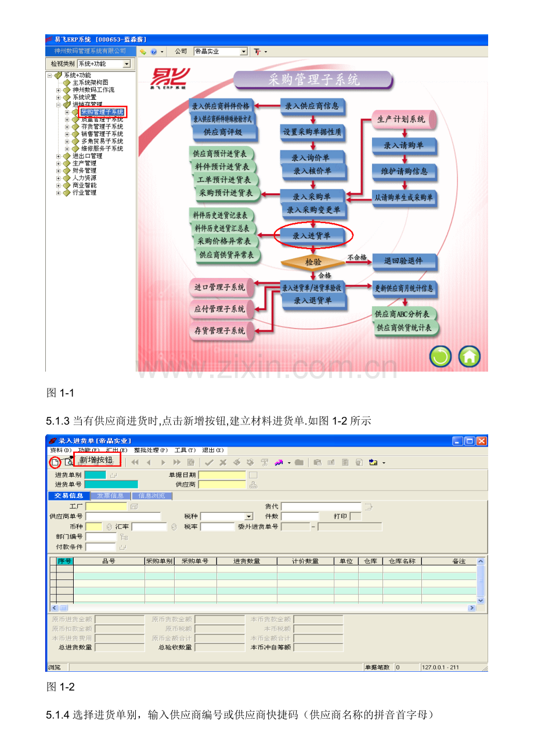Click the green circular refresh icon

coord(441,356)
